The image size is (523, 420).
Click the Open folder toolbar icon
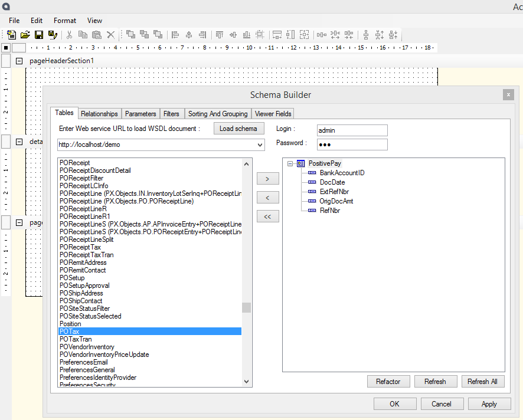pos(25,35)
